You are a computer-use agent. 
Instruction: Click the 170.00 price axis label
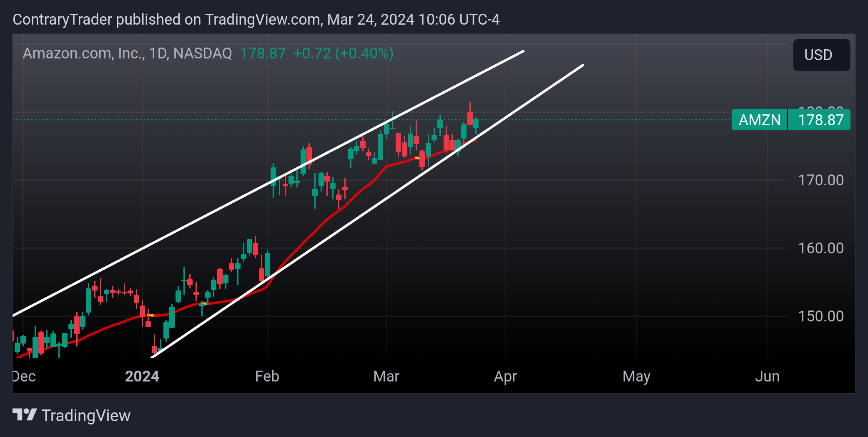point(820,180)
